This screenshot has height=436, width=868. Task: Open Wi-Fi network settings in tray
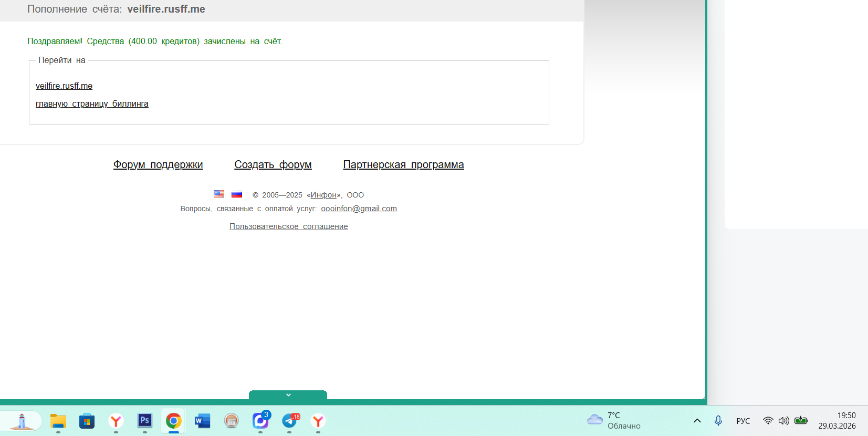(768, 421)
